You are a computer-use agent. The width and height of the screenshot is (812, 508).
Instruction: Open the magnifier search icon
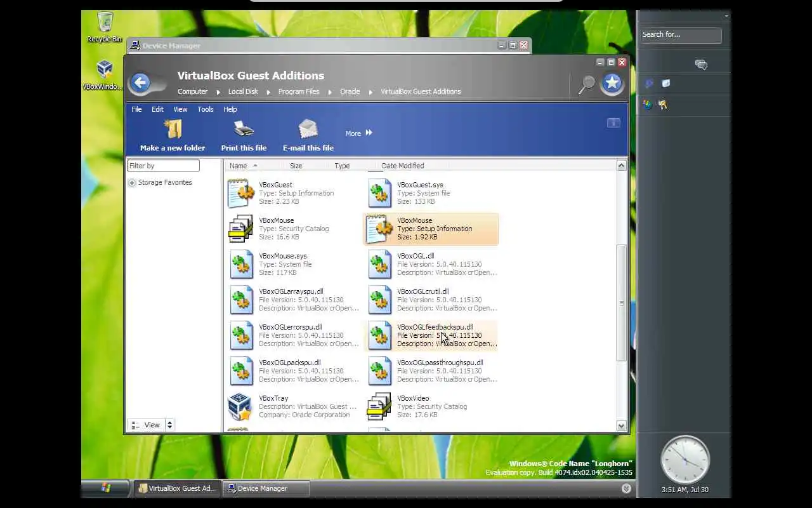[x=587, y=84]
